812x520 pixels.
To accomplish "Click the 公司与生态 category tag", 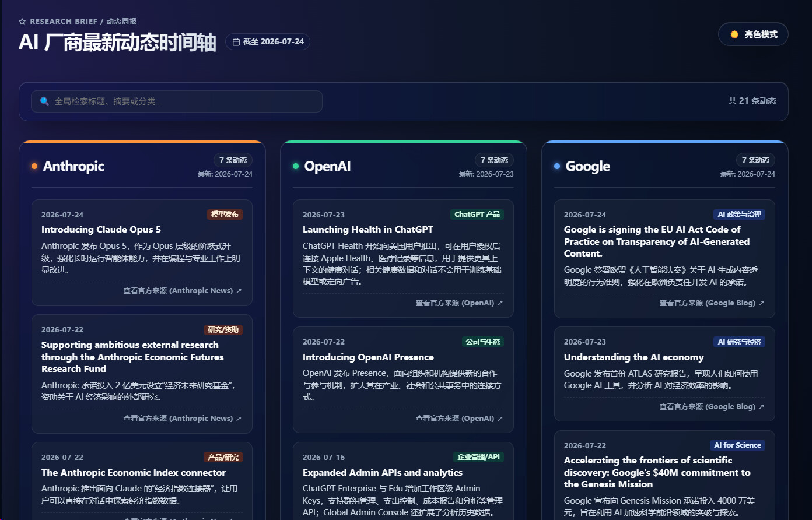I will 483,342.
